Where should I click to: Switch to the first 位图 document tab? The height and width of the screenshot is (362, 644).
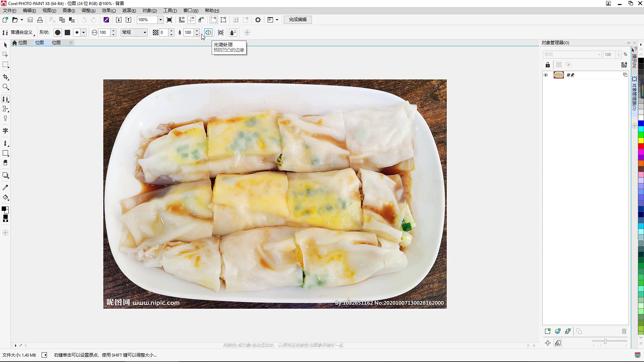click(x=23, y=43)
